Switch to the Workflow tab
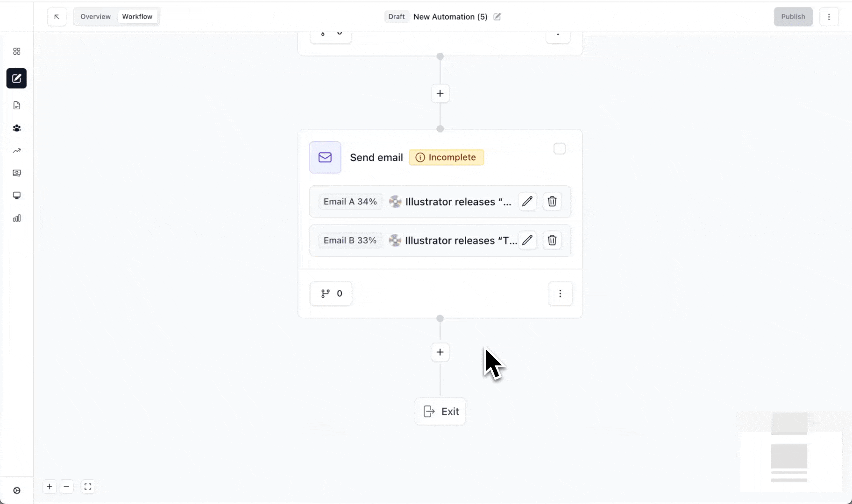 137,16
